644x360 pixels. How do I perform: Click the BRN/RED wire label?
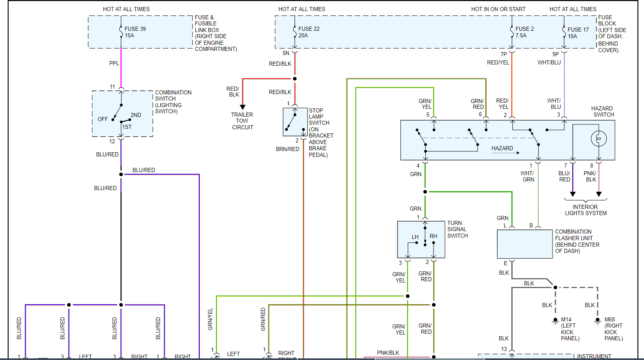pos(288,149)
